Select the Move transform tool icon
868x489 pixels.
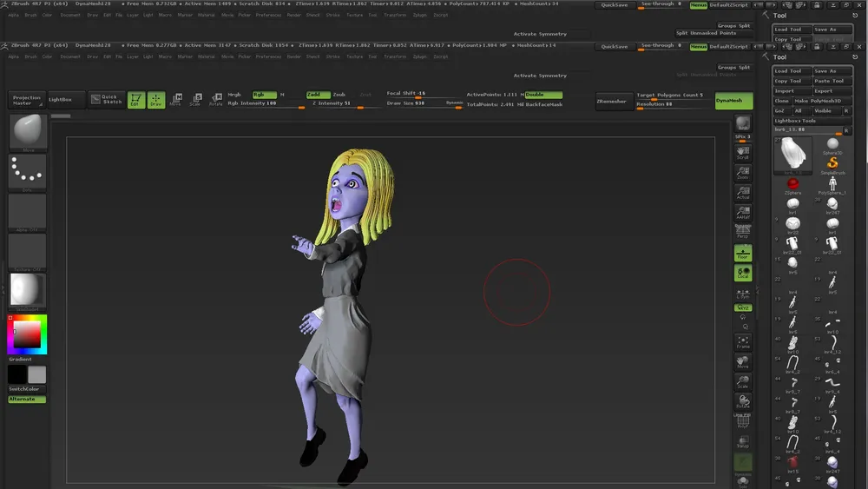pyautogui.click(x=175, y=100)
